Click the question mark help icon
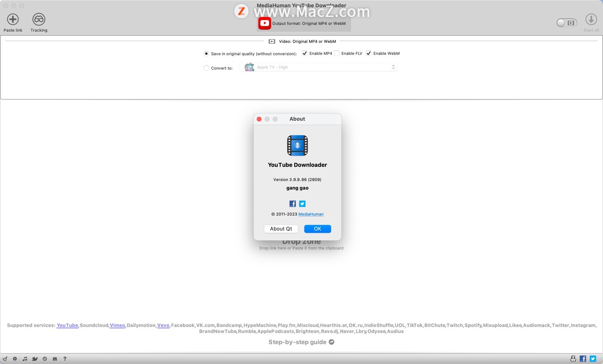603x364 pixels. coord(65,359)
